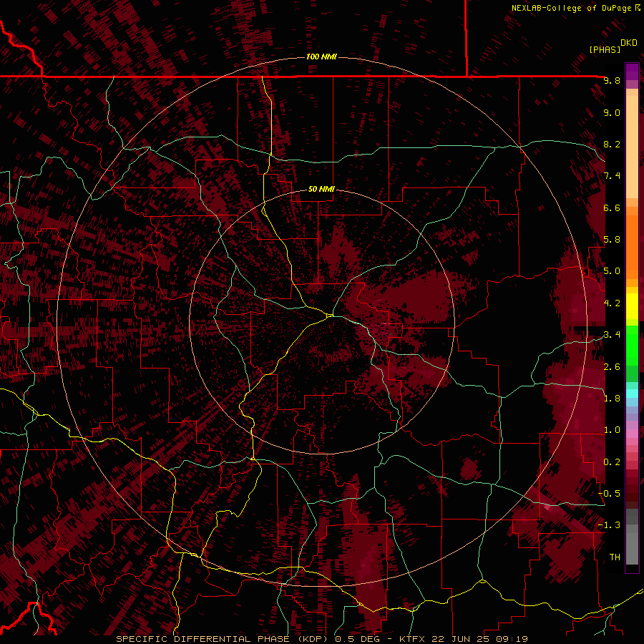This screenshot has height=644, width=644.
Task: Click the peach segment of the color bar
Action: (632, 147)
